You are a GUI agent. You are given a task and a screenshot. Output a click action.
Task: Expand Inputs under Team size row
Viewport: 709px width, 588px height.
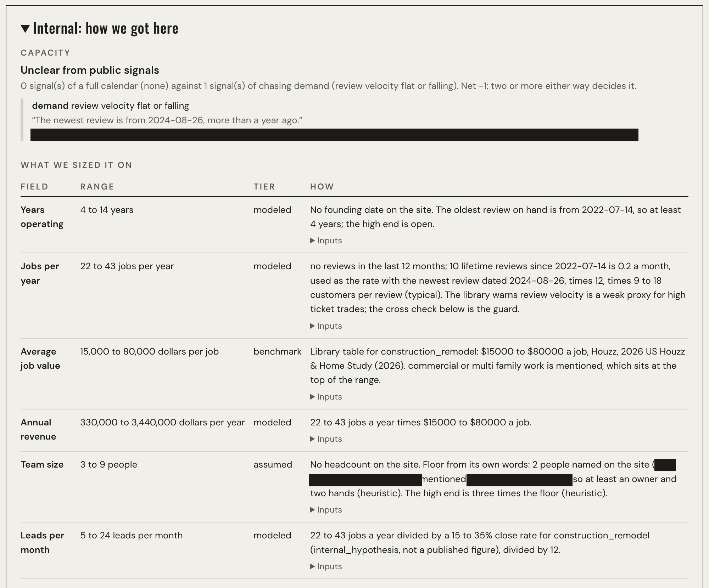pyautogui.click(x=326, y=510)
